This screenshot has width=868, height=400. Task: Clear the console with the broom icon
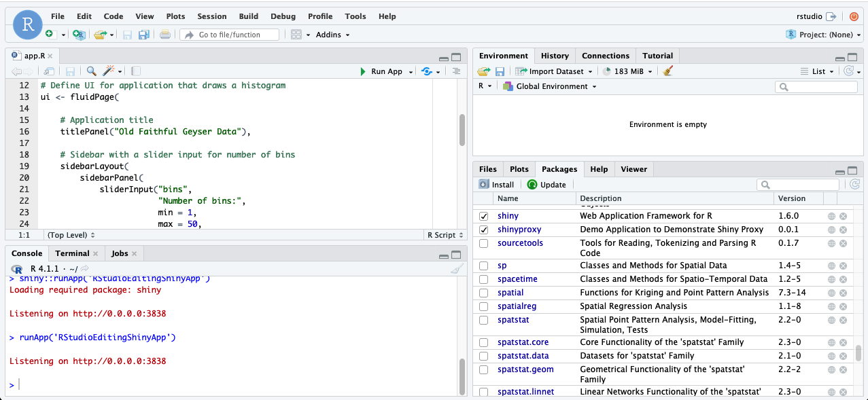tap(457, 269)
